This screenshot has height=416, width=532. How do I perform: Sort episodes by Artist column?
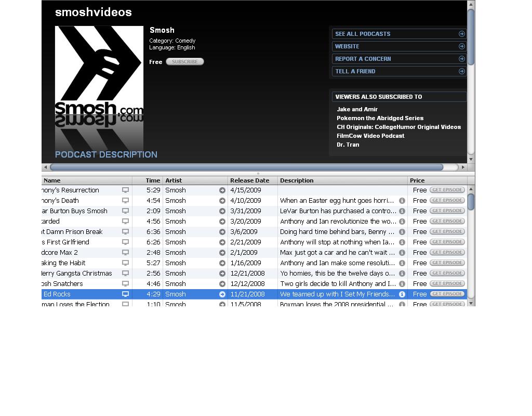195,180
